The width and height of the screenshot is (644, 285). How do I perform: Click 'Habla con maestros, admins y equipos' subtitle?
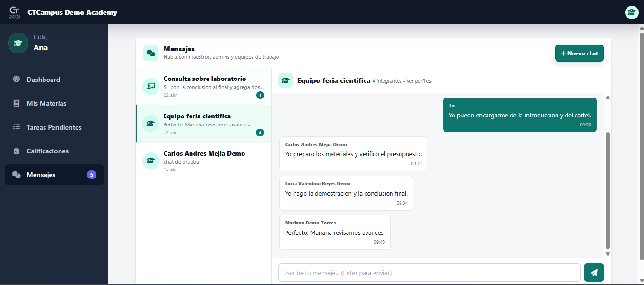pyautogui.click(x=221, y=57)
